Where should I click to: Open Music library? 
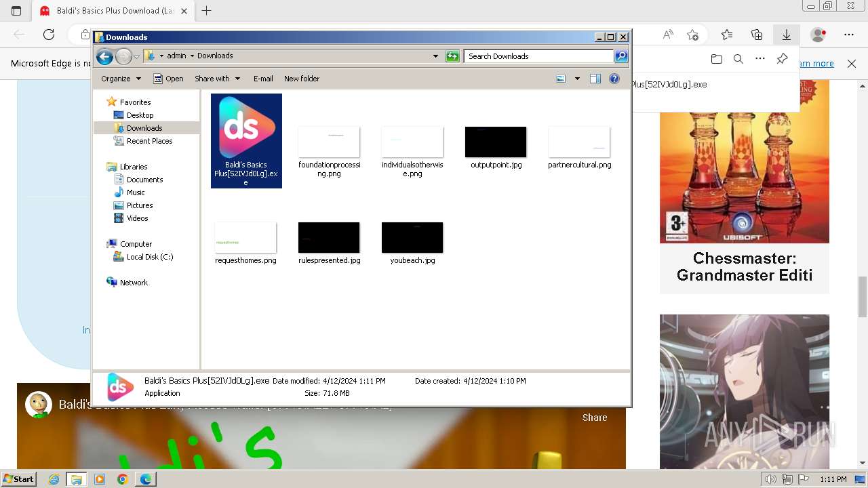coord(136,192)
